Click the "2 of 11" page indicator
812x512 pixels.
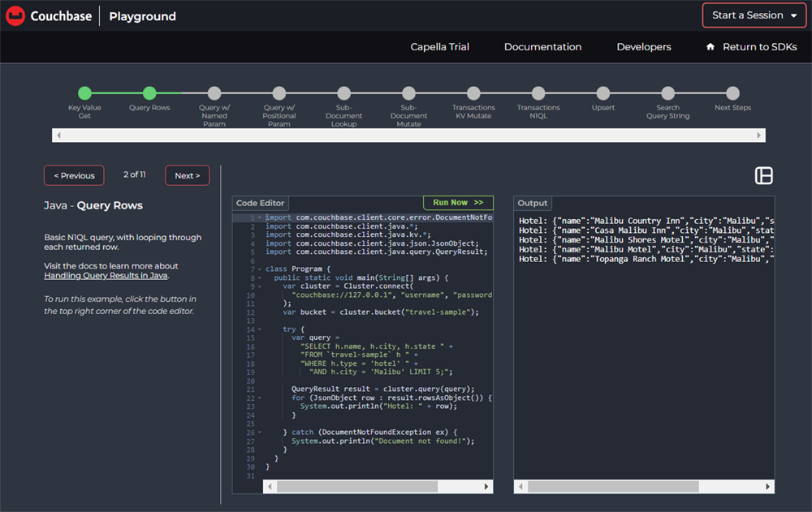coord(135,175)
